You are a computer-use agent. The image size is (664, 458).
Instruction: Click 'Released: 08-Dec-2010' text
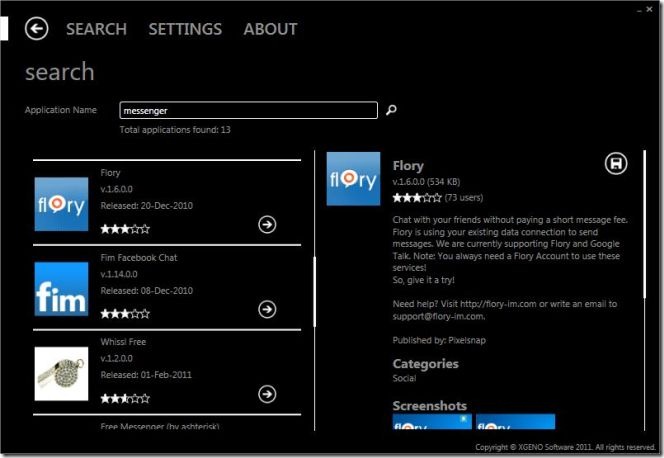147,290
